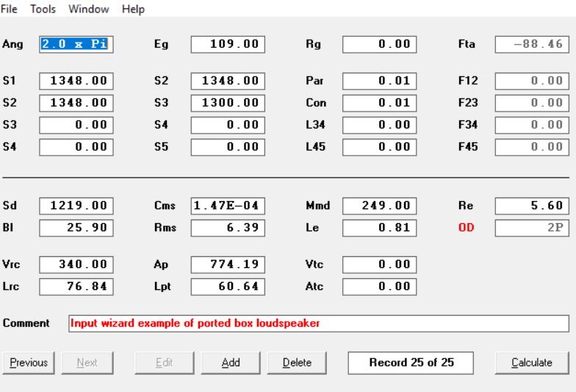Viewport: 576px width, 392px height.
Task: Focus the S5 input field
Action: [x=228, y=147]
